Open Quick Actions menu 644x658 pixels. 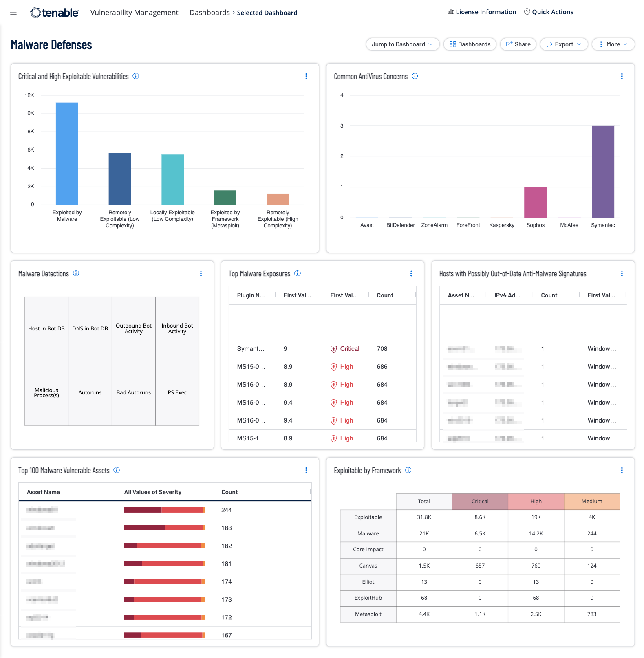tap(549, 12)
